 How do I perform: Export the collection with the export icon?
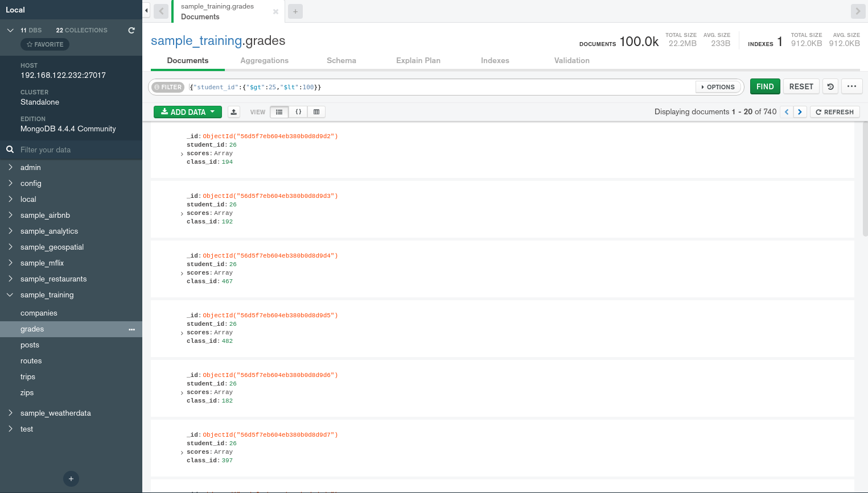234,112
